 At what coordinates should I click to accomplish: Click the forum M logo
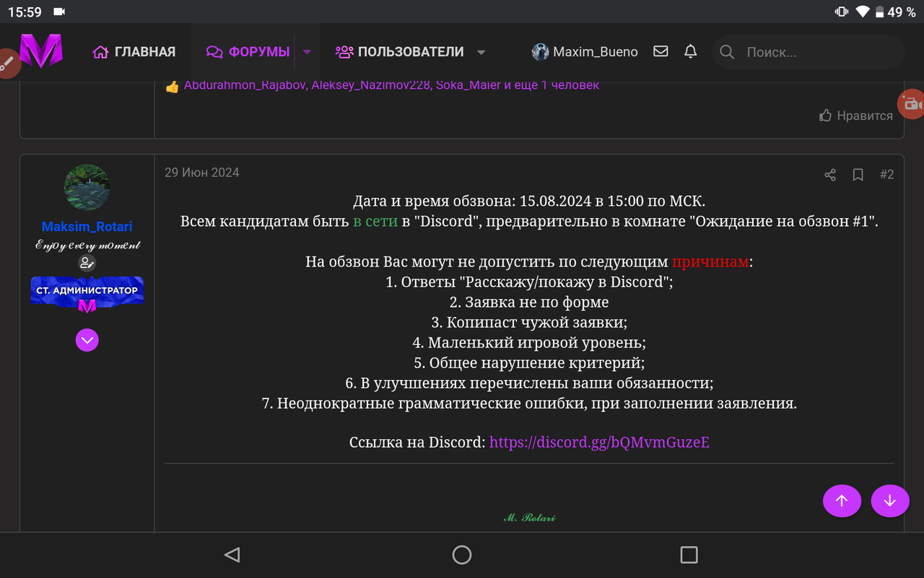(41, 51)
